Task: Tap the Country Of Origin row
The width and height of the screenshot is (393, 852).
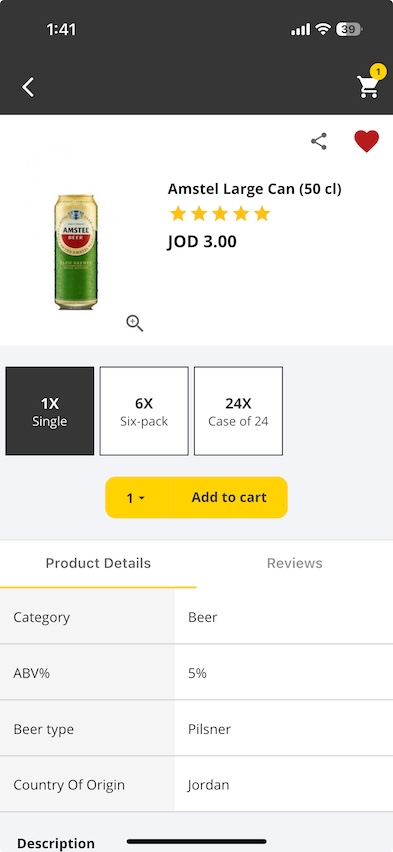Action: point(196,785)
